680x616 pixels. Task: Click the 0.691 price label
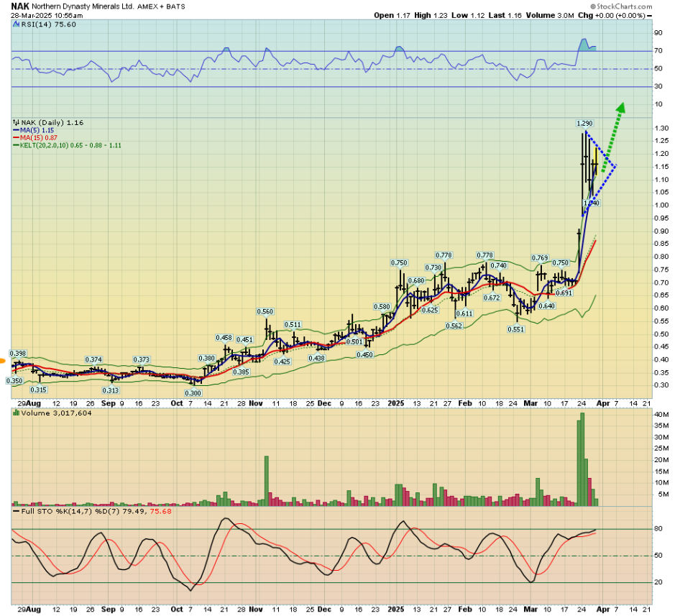coord(564,293)
